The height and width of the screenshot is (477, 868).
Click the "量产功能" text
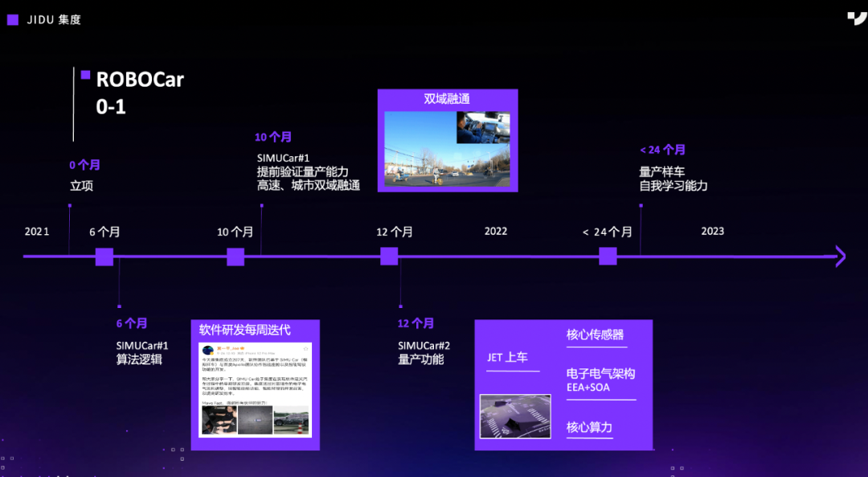click(420, 360)
